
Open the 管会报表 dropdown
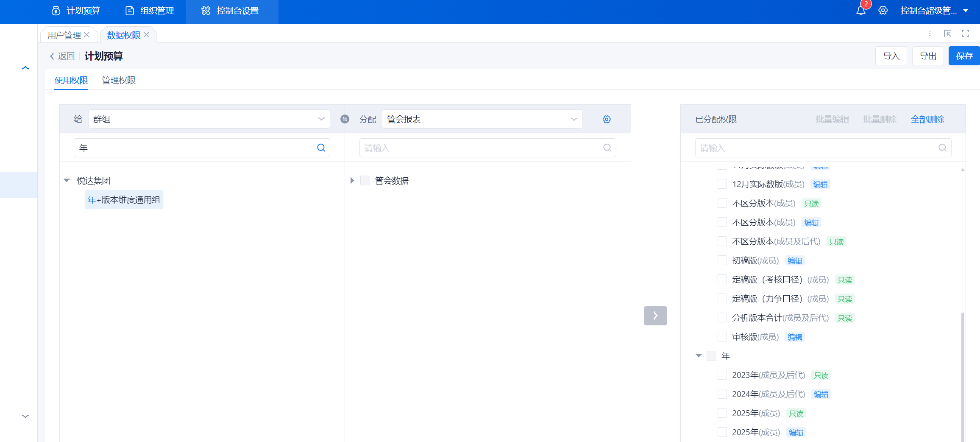tap(482, 119)
